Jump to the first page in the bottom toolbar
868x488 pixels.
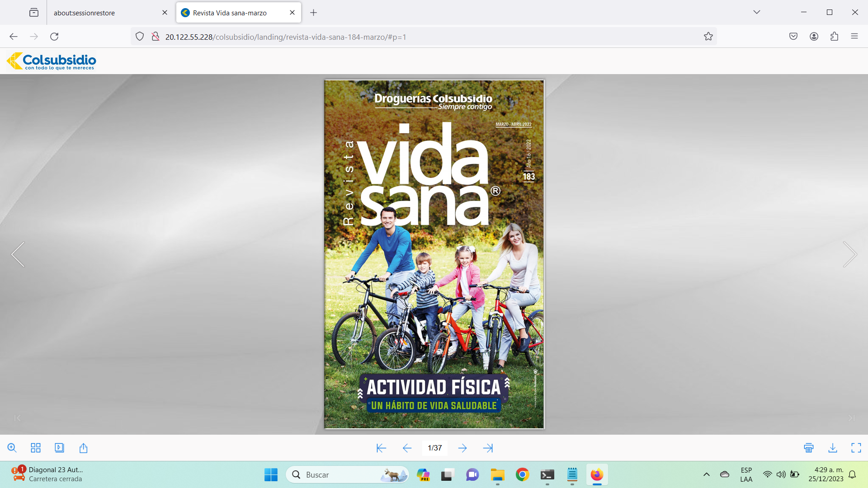pos(381,448)
